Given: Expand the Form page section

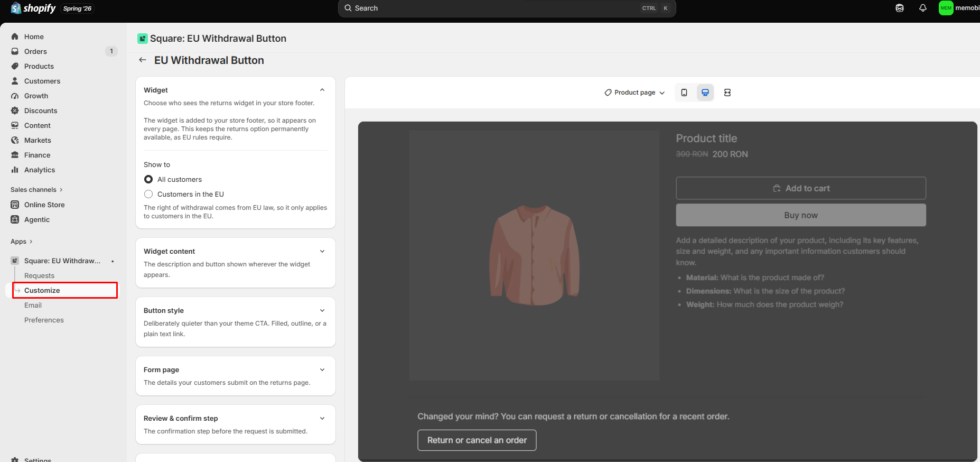Looking at the screenshot, I should [x=322, y=370].
